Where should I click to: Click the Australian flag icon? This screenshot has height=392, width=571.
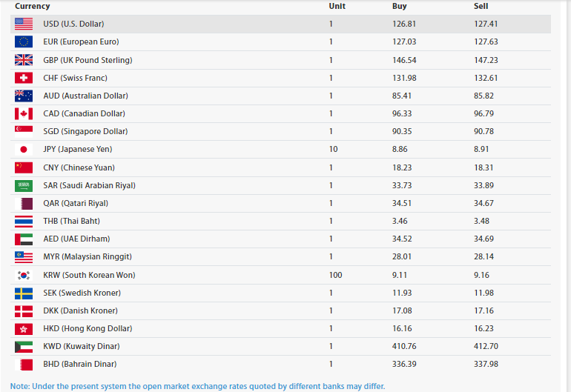click(24, 96)
